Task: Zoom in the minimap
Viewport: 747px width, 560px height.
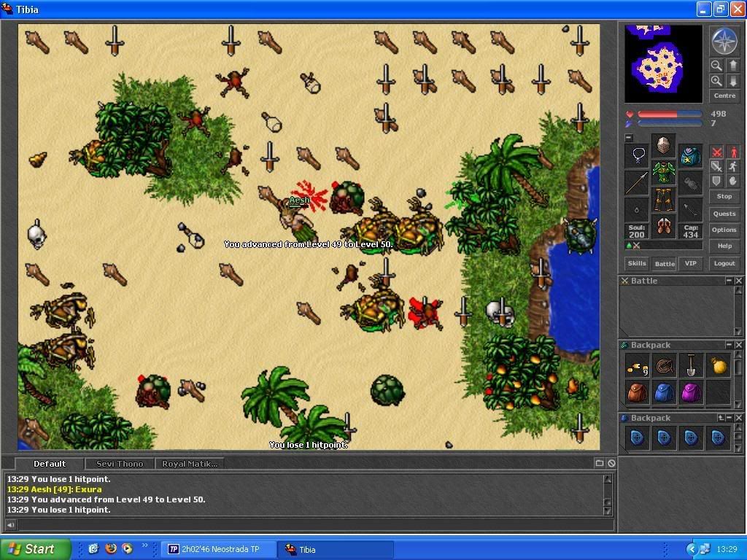Action: [x=716, y=81]
